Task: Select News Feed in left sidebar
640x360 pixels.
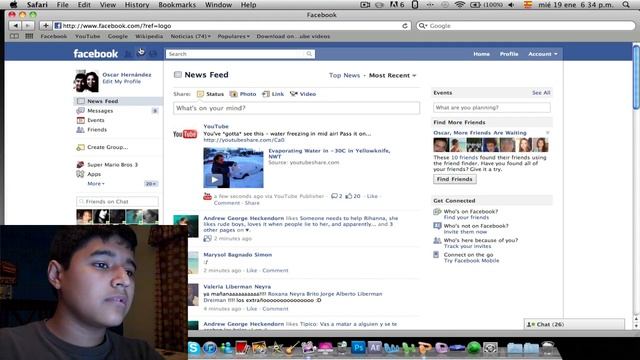Action: [x=118, y=101]
